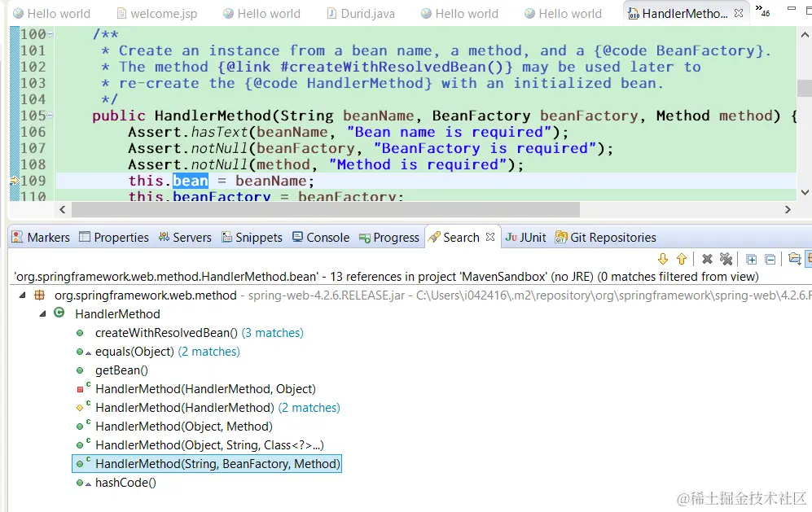Screen dimensions: 812x512
Task: Click the search match arrow marker at line 109
Action: [14, 181]
